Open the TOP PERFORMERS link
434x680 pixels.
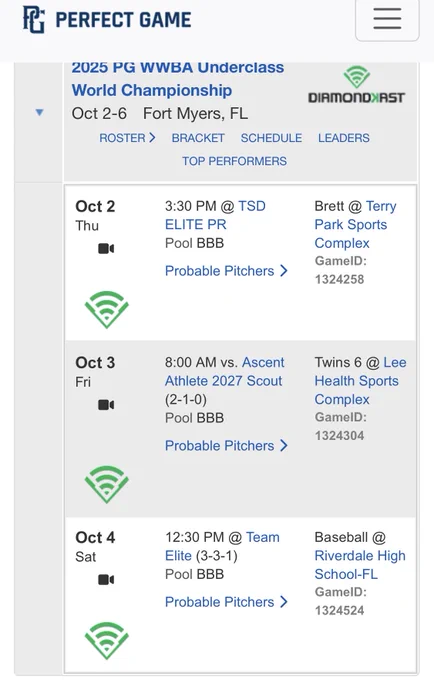click(234, 161)
